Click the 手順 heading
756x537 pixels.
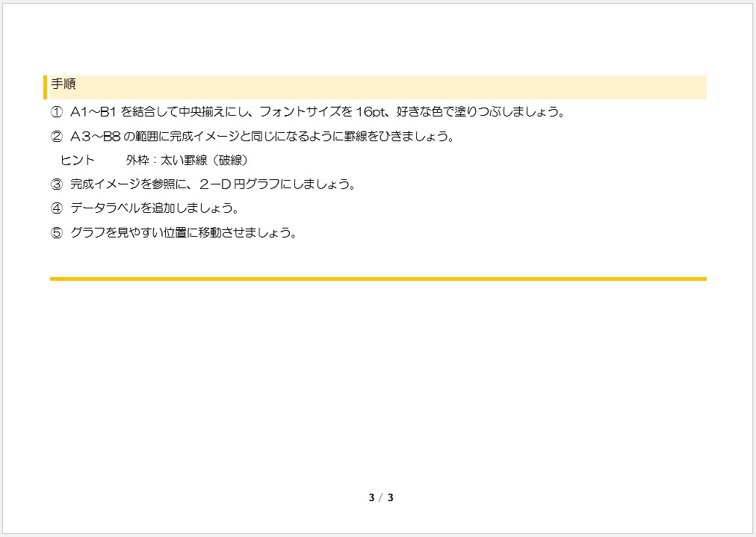tap(63, 84)
